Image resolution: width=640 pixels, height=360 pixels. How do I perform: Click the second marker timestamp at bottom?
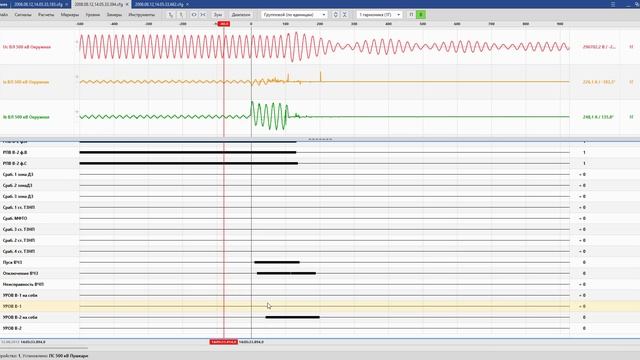[251, 342]
